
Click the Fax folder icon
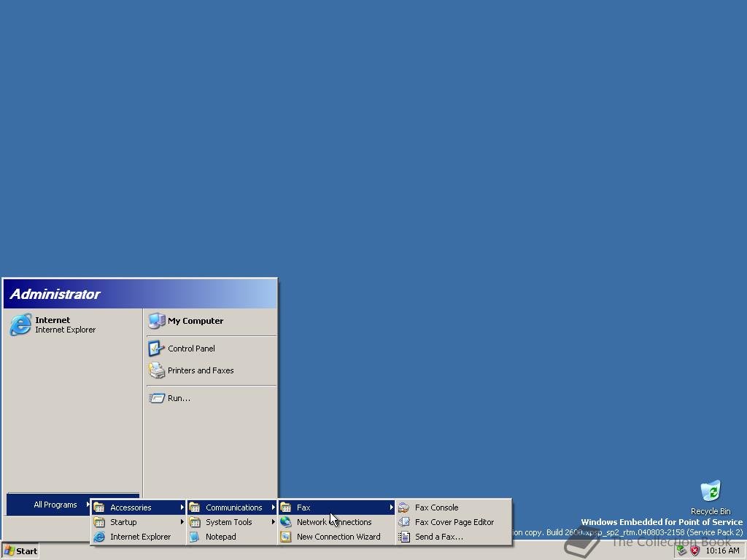click(x=286, y=507)
